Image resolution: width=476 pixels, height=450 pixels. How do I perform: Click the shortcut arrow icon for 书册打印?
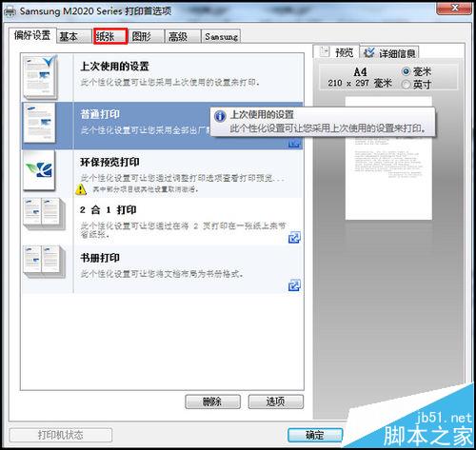pos(294,285)
